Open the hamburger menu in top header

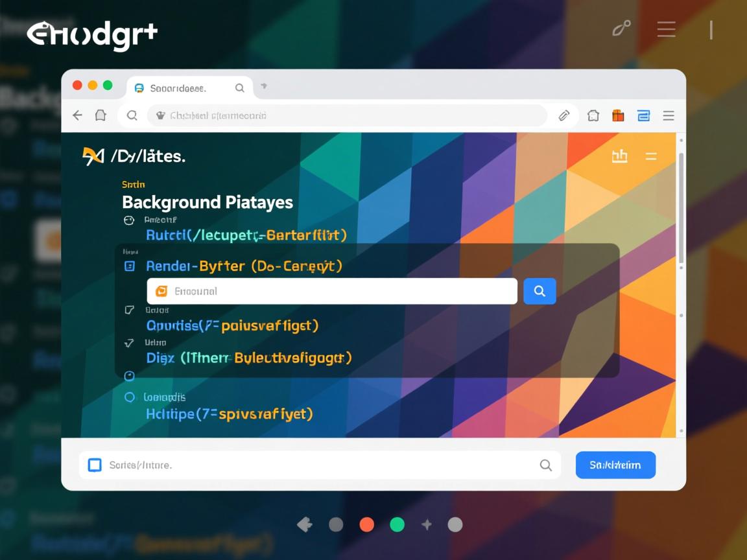666,29
